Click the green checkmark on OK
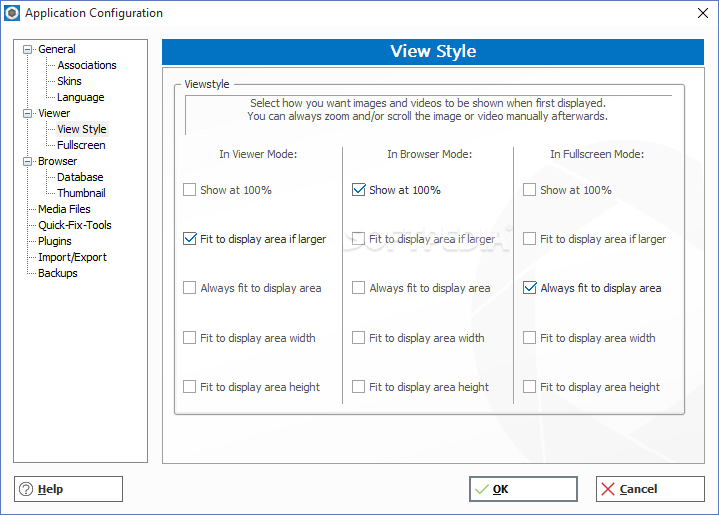Viewport: 719px width, 515px height. point(482,489)
